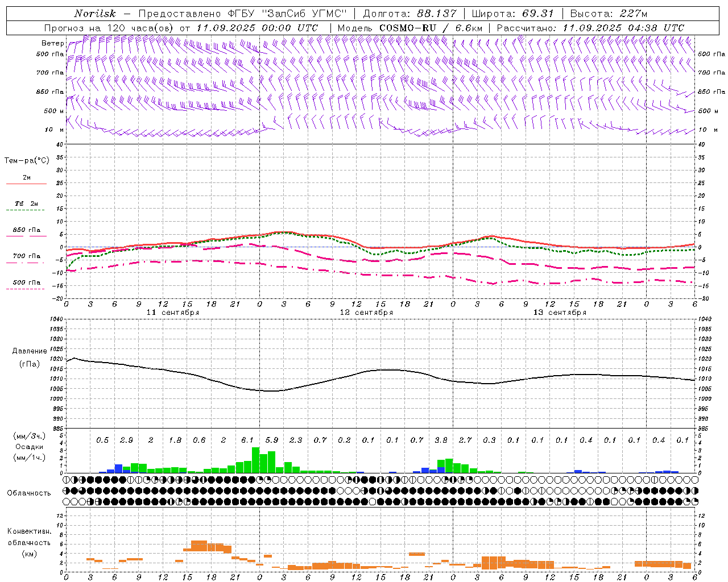This screenshot has height=582, width=728.
Task: Click the '11 сентября' date label
Action: click(x=173, y=313)
